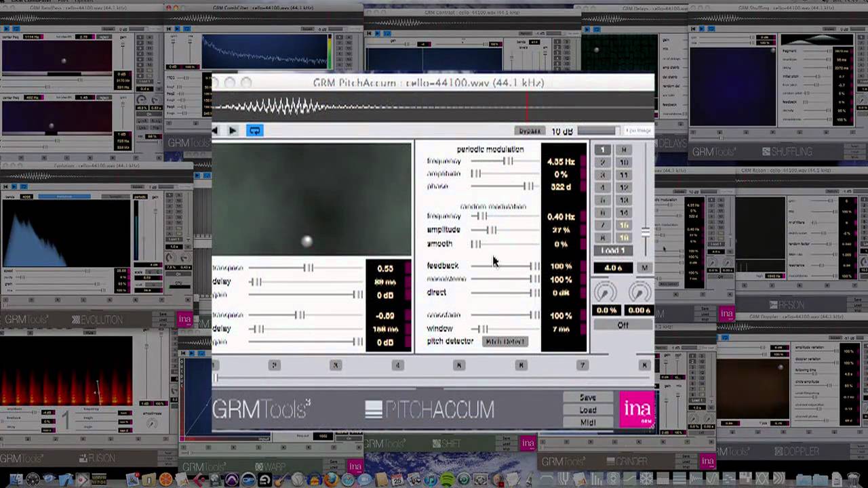Viewport: 868px width, 488px height.
Task: Click the white ball in the XY pad
Action: [x=307, y=241]
